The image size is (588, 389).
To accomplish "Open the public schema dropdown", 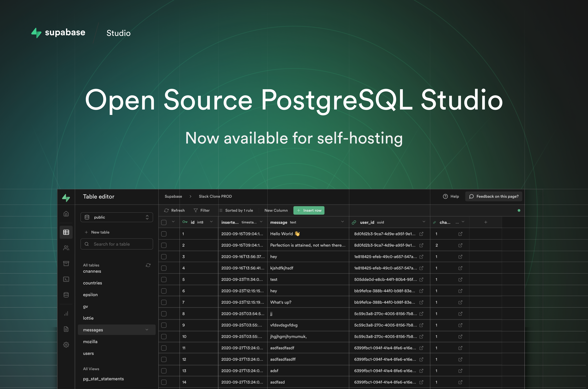I will [x=117, y=217].
